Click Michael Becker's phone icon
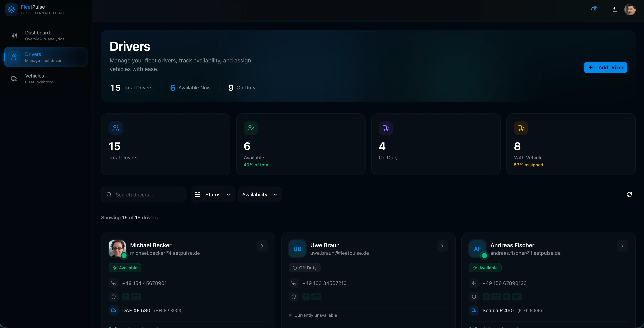 coord(114,283)
